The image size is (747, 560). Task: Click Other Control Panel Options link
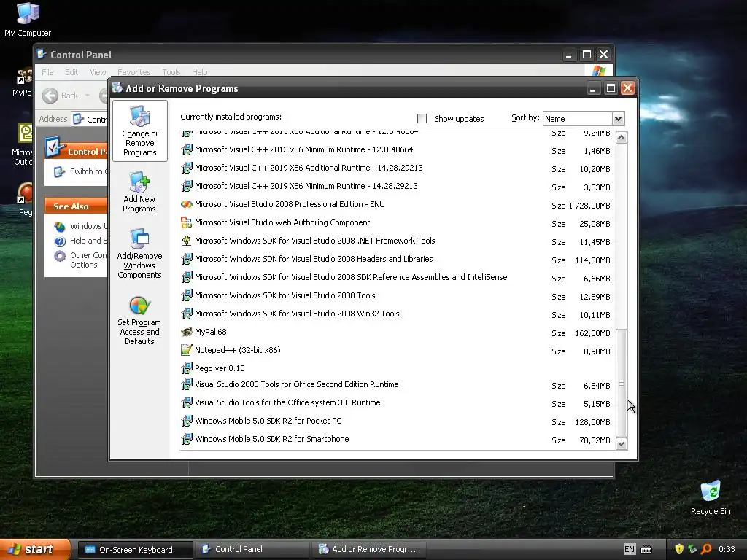[88, 260]
